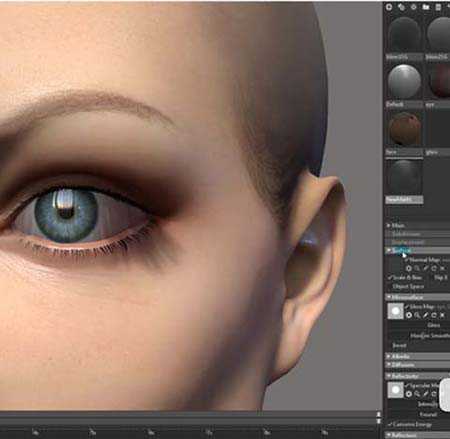Expand the Albedo section header
This screenshot has width=450, height=439.
coord(418,356)
